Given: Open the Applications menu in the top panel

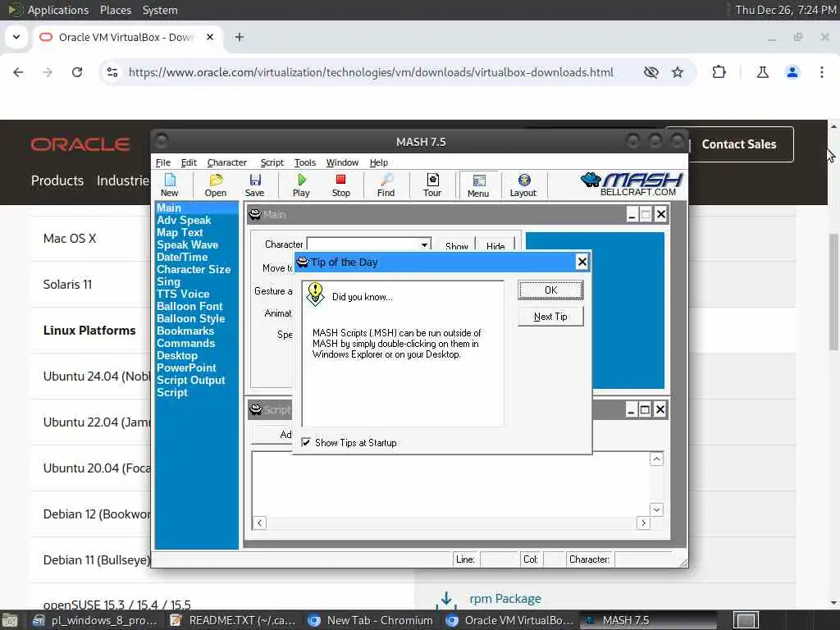Looking at the screenshot, I should (58, 10).
